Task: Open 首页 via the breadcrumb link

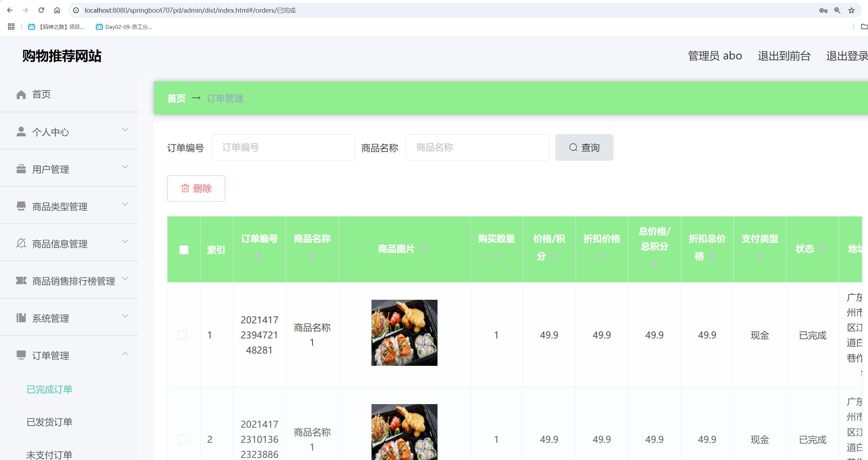Action: [x=176, y=98]
